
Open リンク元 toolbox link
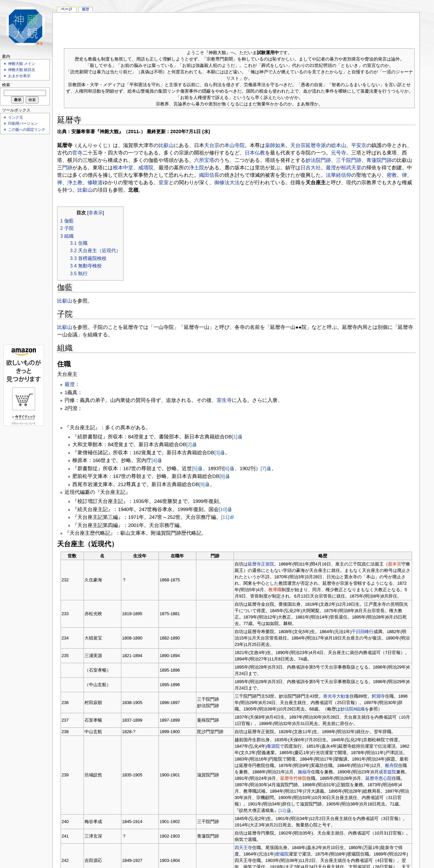[x=16, y=117]
